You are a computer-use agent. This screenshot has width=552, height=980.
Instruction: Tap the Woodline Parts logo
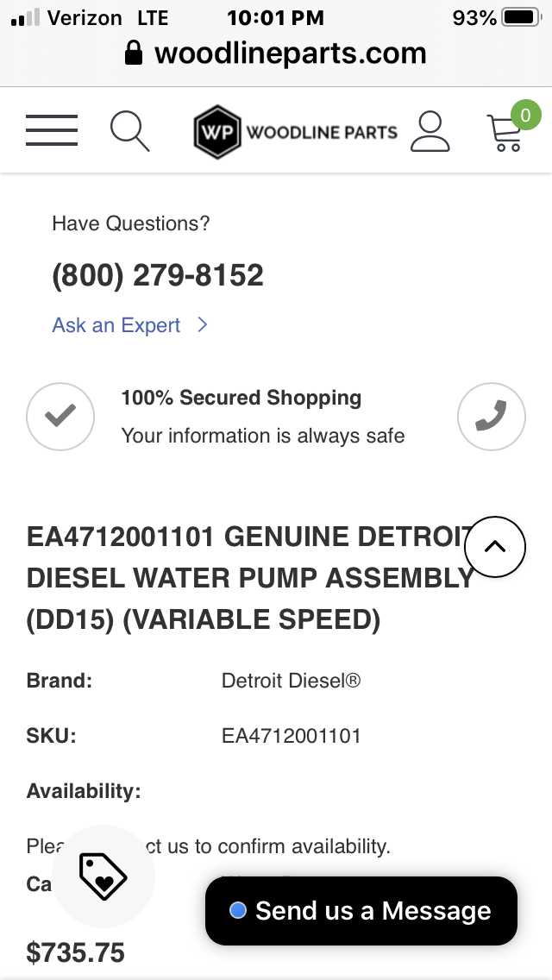point(295,132)
